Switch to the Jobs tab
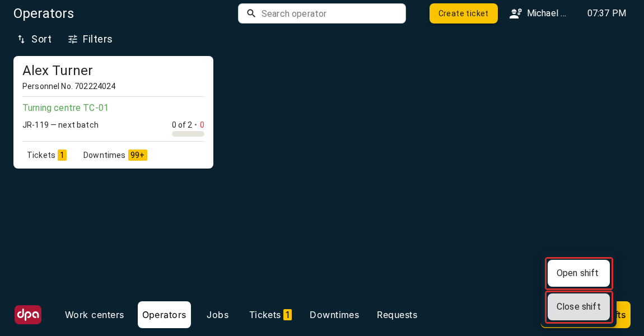This screenshot has height=336, width=644. click(x=218, y=315)
